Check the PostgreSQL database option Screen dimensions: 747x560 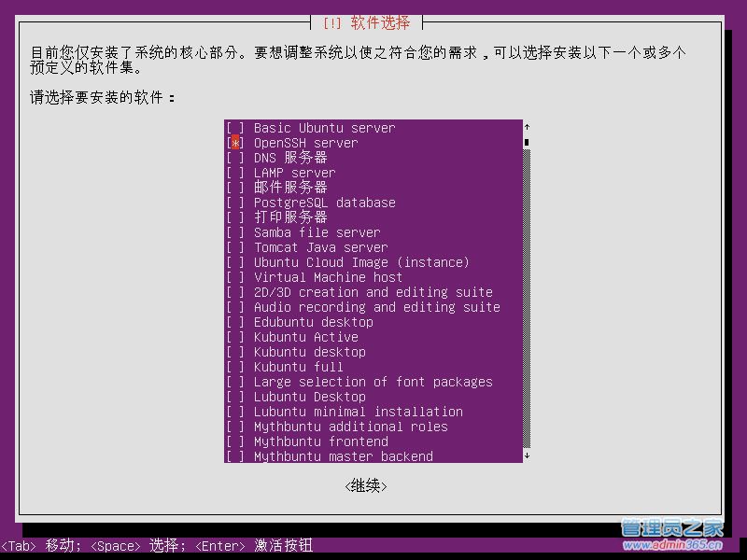[x=235, y=203]
